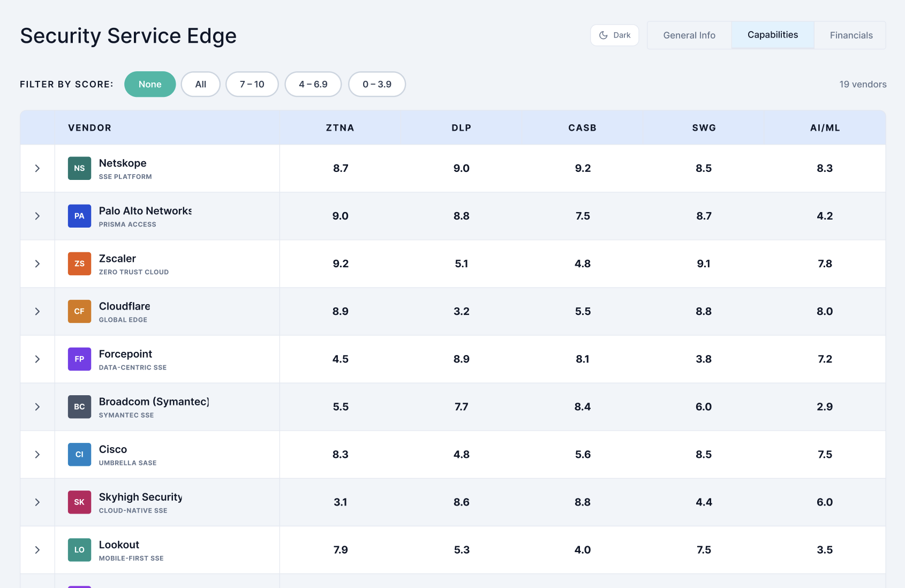Open the Financials tab
The image size is (905, 588).
pos(851,35)
